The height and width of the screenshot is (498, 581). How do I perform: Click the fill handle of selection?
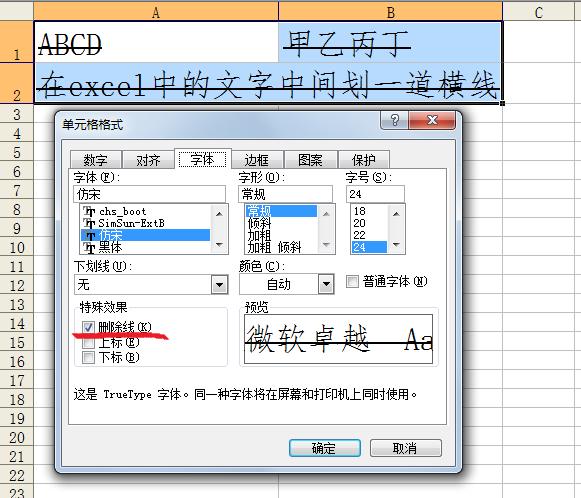tap(502, 103)
